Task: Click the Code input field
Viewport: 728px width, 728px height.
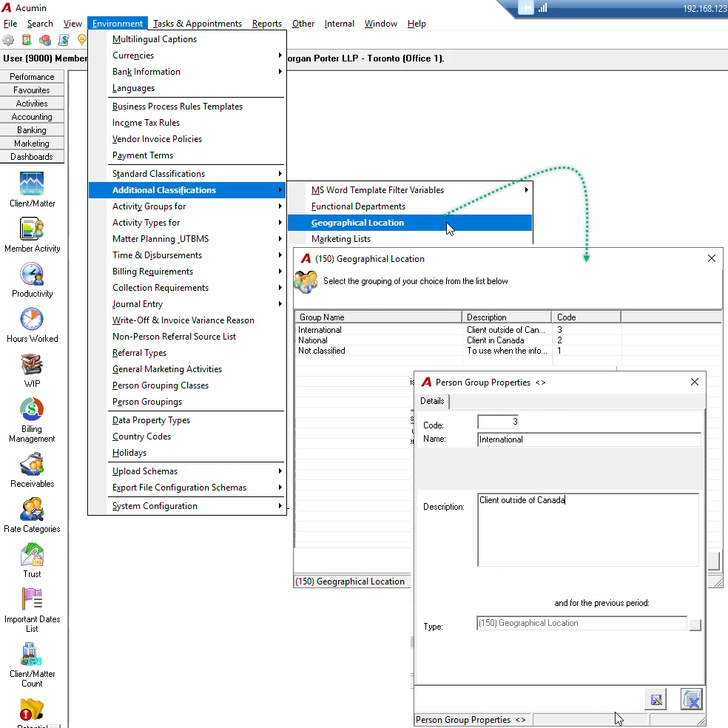Action: point(498,422)
